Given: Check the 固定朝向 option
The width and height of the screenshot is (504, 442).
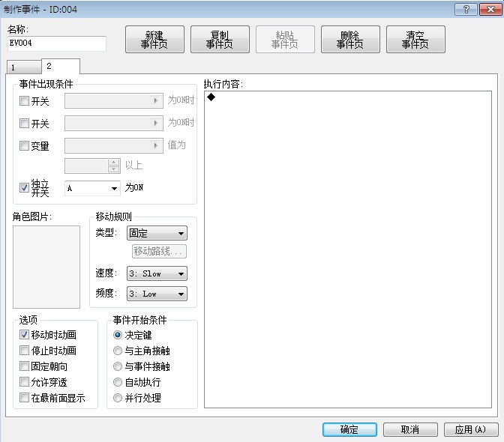Looking at the screenshot, I should (24, 366).
